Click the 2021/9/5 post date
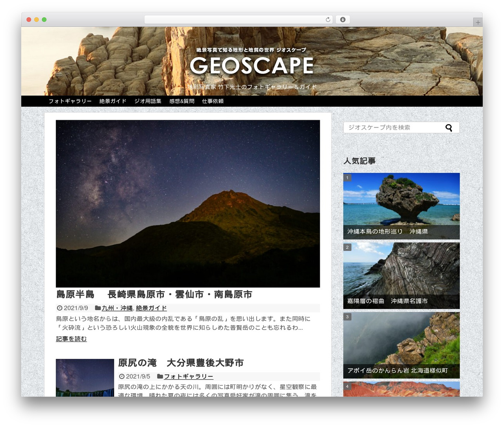The height and width of the screenshot is (427, 504). 138,377
